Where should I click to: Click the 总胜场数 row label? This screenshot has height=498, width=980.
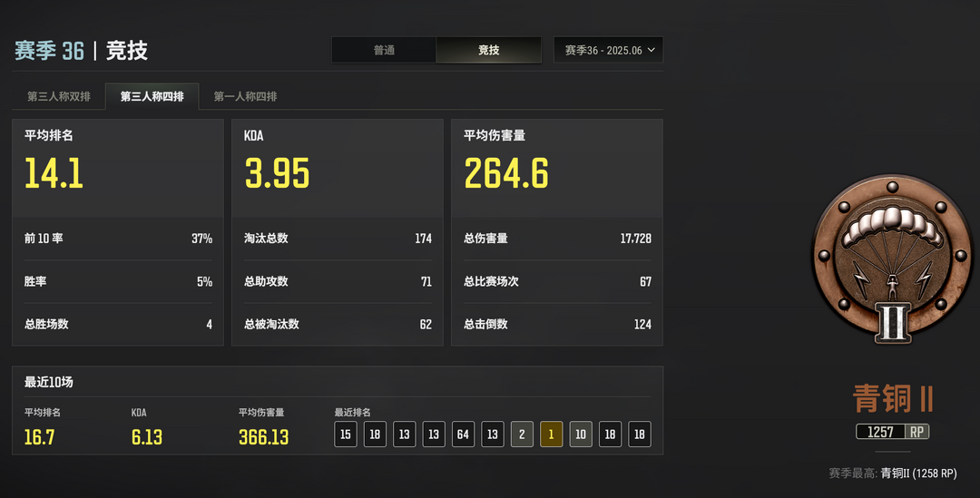(x=47, y=325)
